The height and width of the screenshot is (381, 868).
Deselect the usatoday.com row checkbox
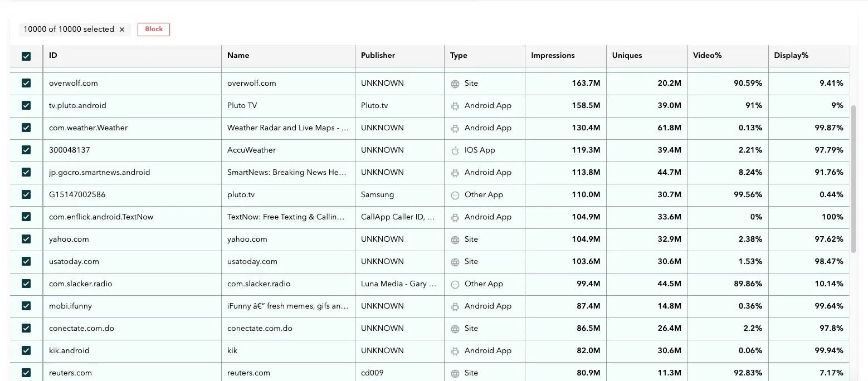click(x=26, y=261)
